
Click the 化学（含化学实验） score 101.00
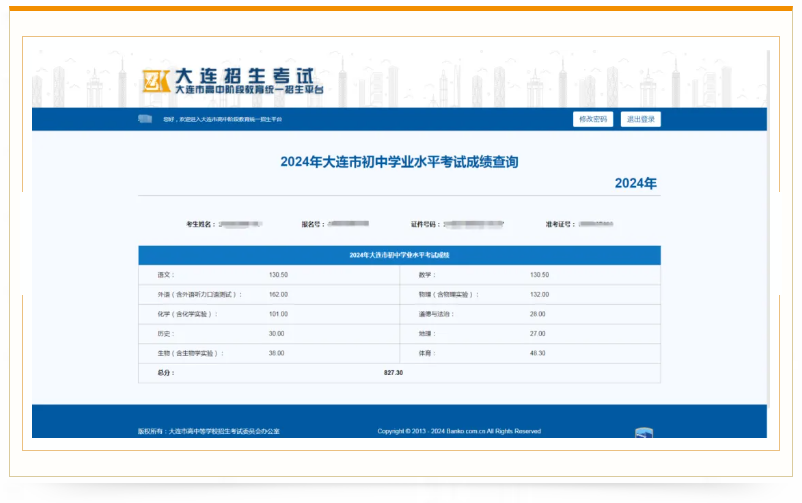(278, 314)
